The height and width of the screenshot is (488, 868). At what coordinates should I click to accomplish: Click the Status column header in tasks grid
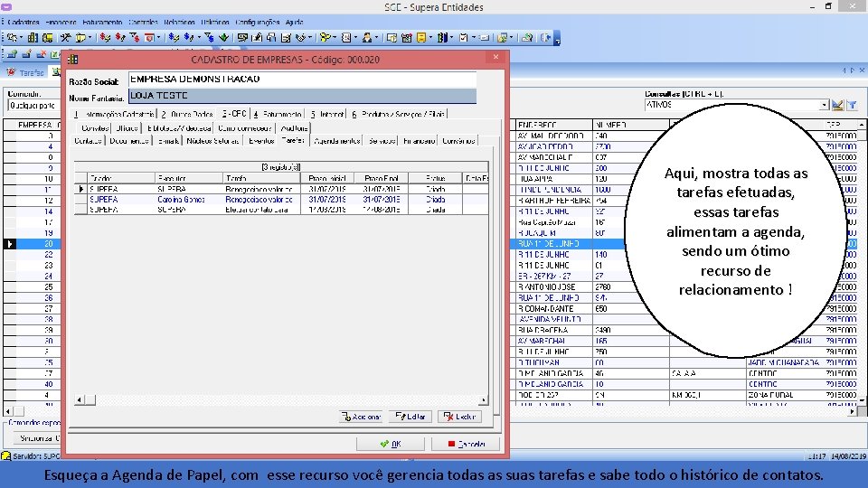[x=435, y=178]
